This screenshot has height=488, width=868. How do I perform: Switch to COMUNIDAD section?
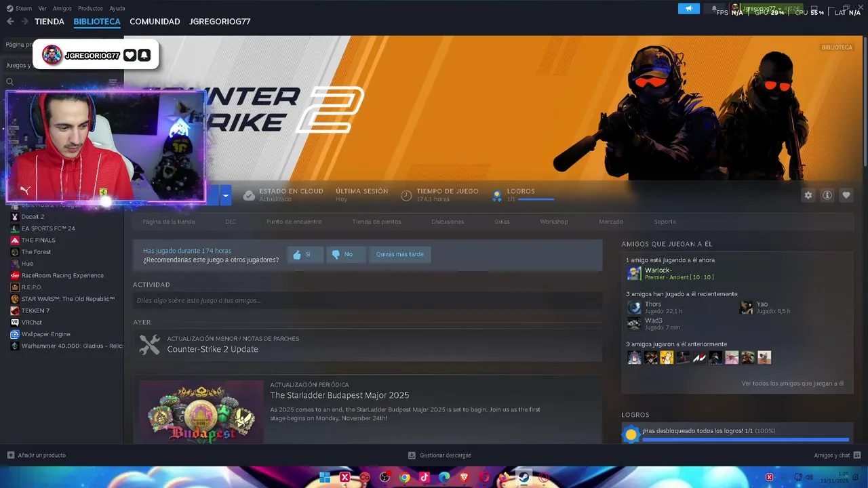(155, 22)
